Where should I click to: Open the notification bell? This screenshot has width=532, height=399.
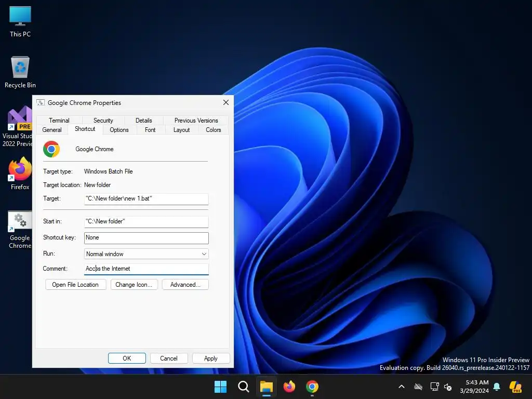(x=497, y=387)
